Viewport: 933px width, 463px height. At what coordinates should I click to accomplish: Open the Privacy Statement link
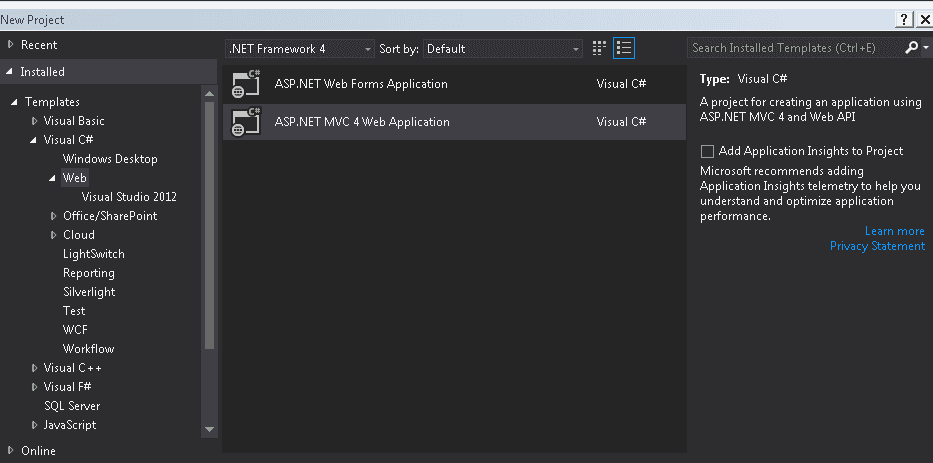pos(877,246)
